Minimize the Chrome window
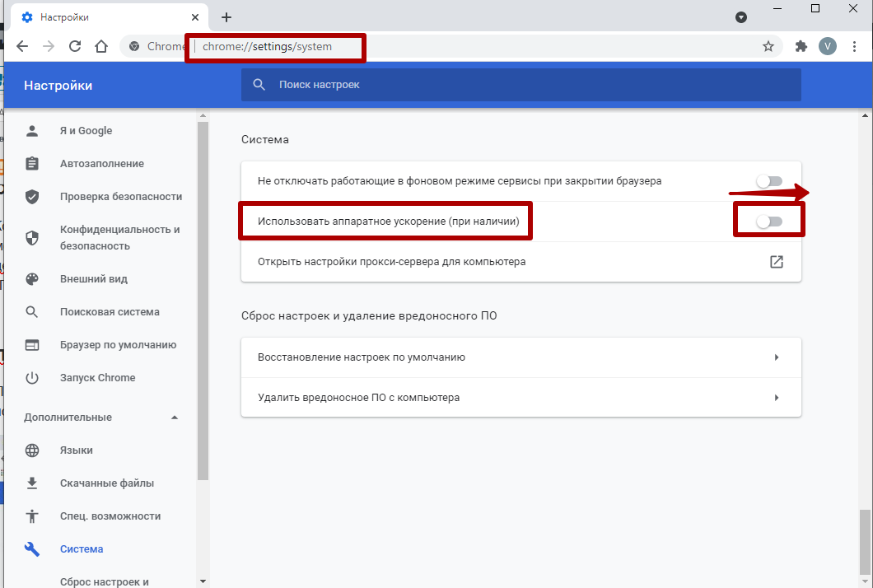Screen dimensions: 873x588 pyautogui.click(x=777, y=8)
